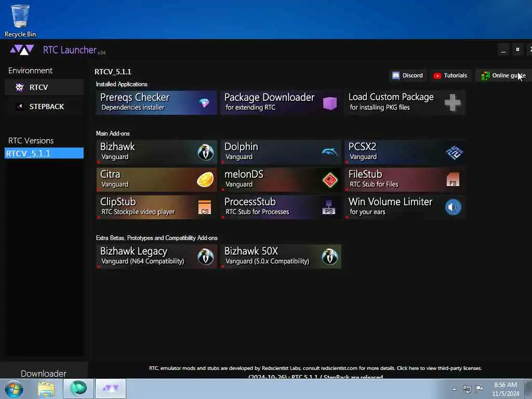The image size is (532, 399).
Task: Click the Load Custom Package tile title
Action: 391,97
